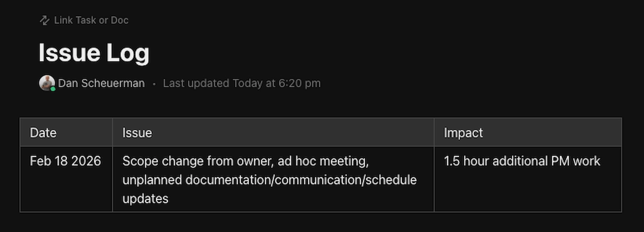Click the dot separator after the author name
The image size is (644, 232).
coord(154,84)
